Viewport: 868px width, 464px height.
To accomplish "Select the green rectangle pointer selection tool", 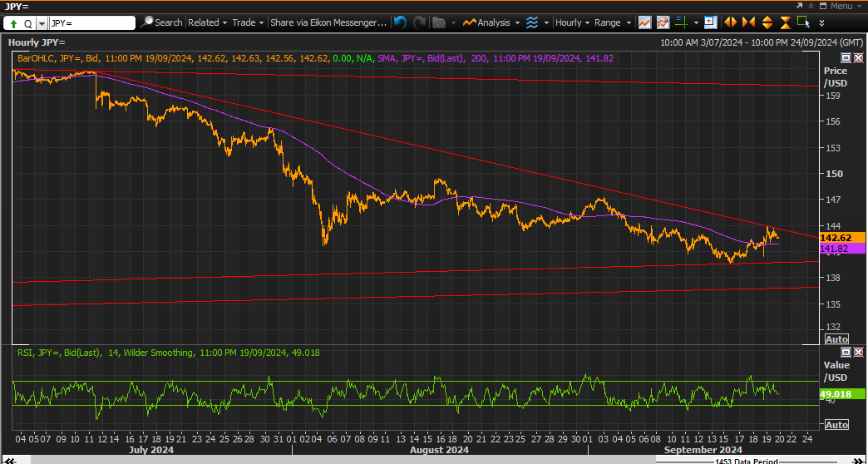I will coord(803,22).
